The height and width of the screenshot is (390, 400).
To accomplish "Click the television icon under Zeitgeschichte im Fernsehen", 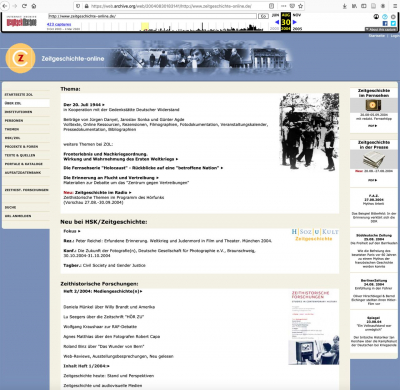I will click(x=373, y=105).
